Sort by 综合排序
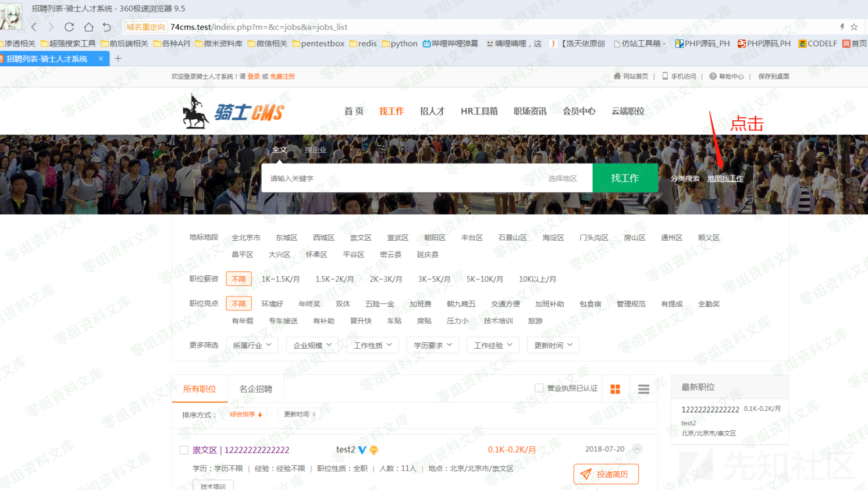The height and width of the screenshot is (490, 868). [246, 414]
